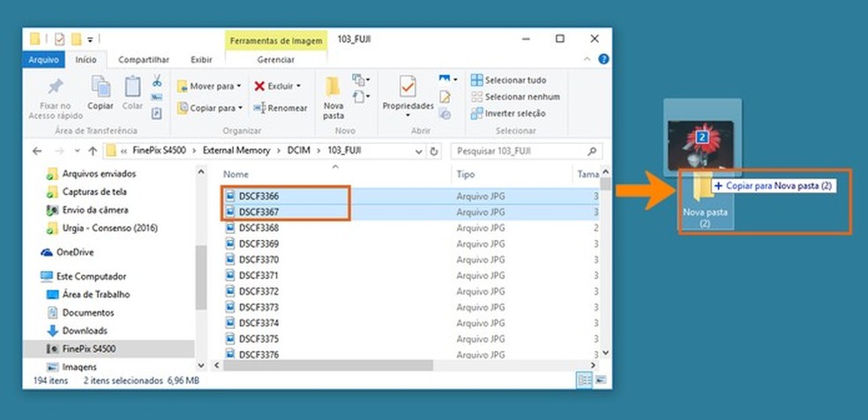Go up one level with the up arrow
This screenshot has height=420, width=868.
tap(93, 151)
